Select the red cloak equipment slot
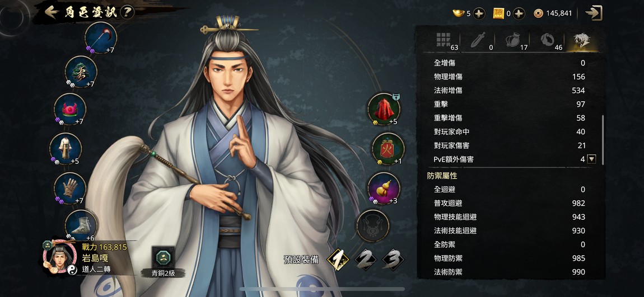Image resolution: width=644 pixels, height=297 pixels. pyautogui.click(x=383, y=109)
